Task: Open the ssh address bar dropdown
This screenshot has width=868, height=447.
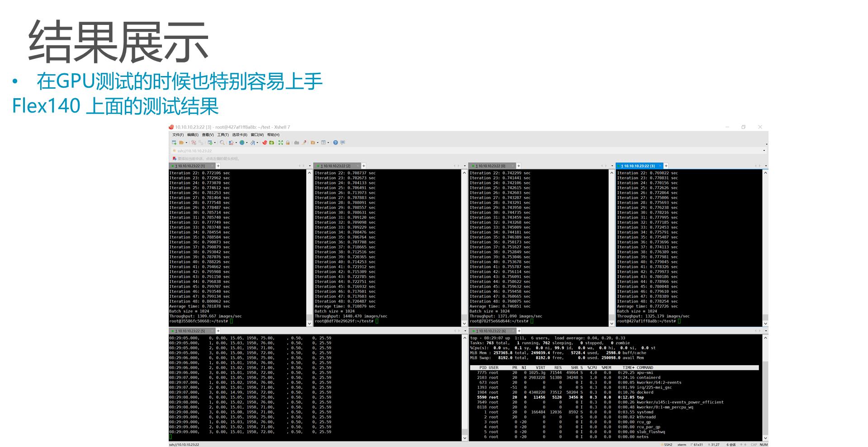Action: click(x=764, y=150)
